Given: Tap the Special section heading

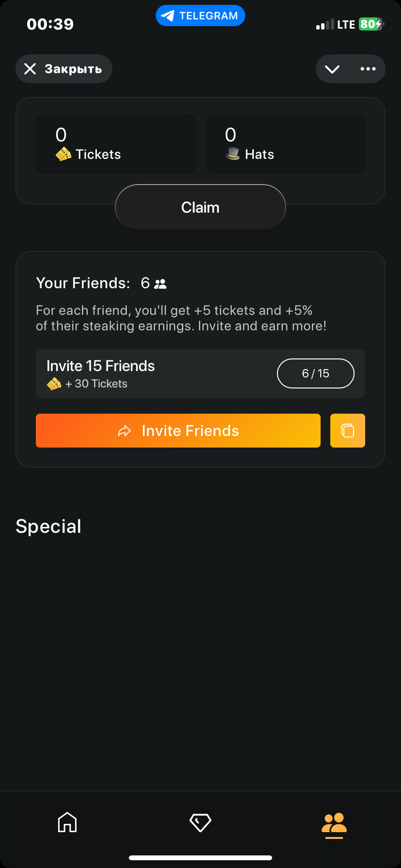Looking at the screenshot, I should (48, 527).
